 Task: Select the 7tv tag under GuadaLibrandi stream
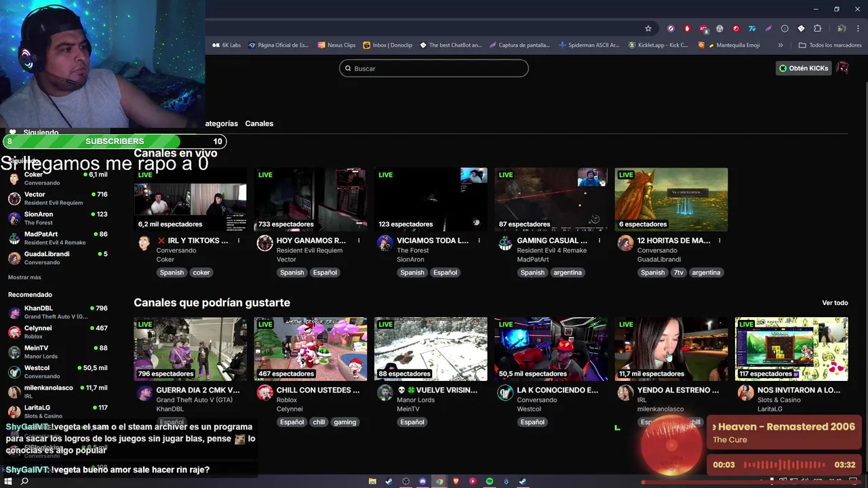point(678,272)
